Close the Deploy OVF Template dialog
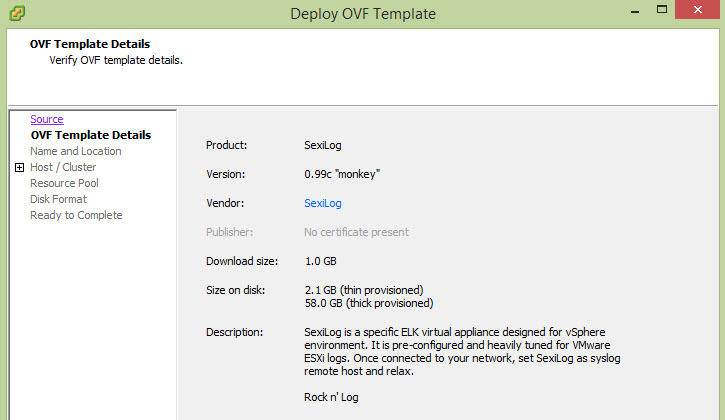The height and width of the screenshot is (420, 725). (x=698, y=10)
